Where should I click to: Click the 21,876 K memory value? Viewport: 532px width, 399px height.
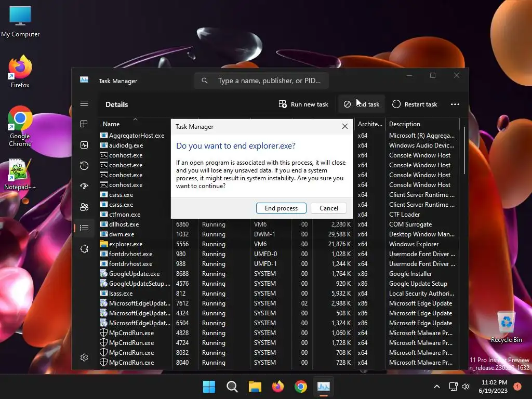click(x=339, y=244)
